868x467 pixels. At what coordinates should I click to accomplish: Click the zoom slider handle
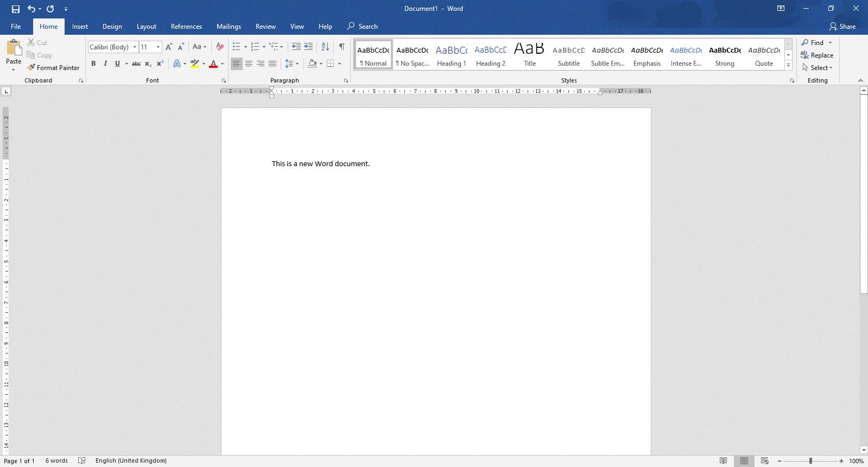click(810, 460)
